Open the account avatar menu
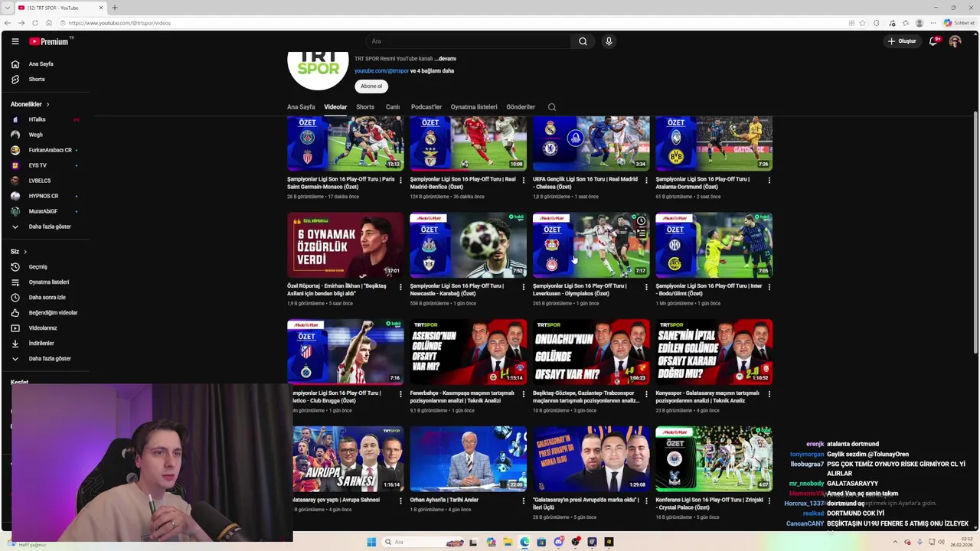This screenshot has width=980, height=551. click(955, 41)
